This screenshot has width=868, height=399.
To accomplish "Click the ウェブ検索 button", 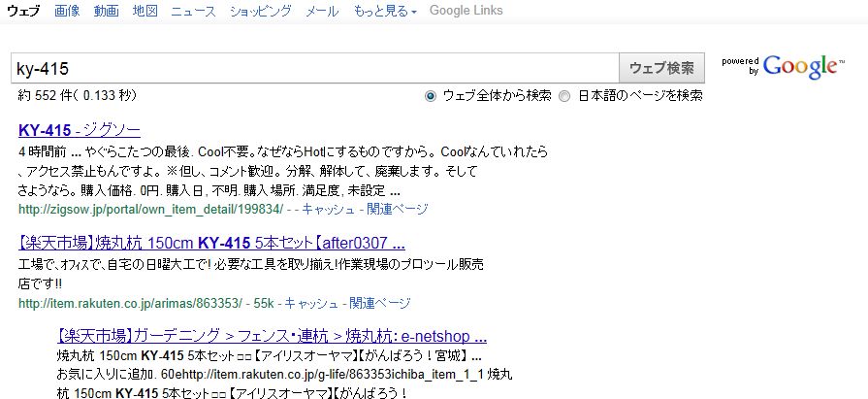I will [661, 68].
